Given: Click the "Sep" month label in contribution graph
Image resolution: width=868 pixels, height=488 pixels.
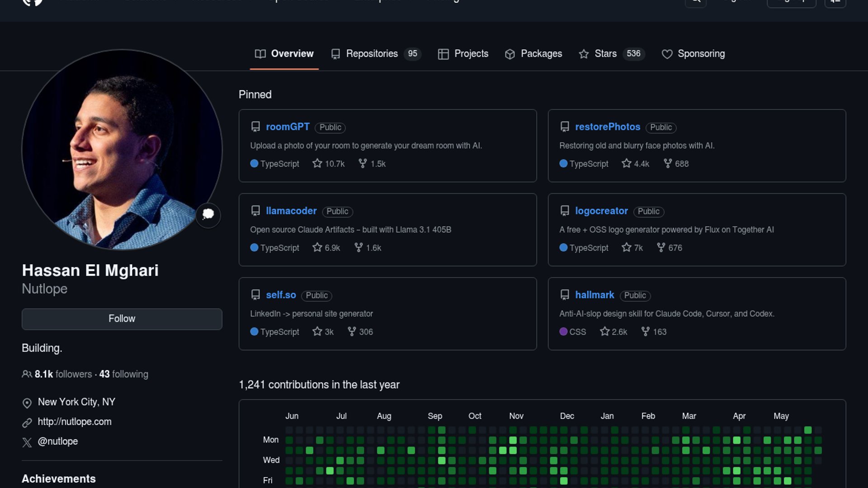Looking at the screenshot, I should (435, 416).
